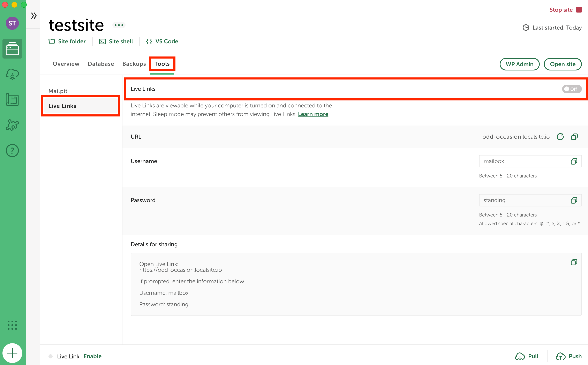Viewport: 588px width, 365px height.
Task: Switch to the Backups tab
Action: point(134,64)
